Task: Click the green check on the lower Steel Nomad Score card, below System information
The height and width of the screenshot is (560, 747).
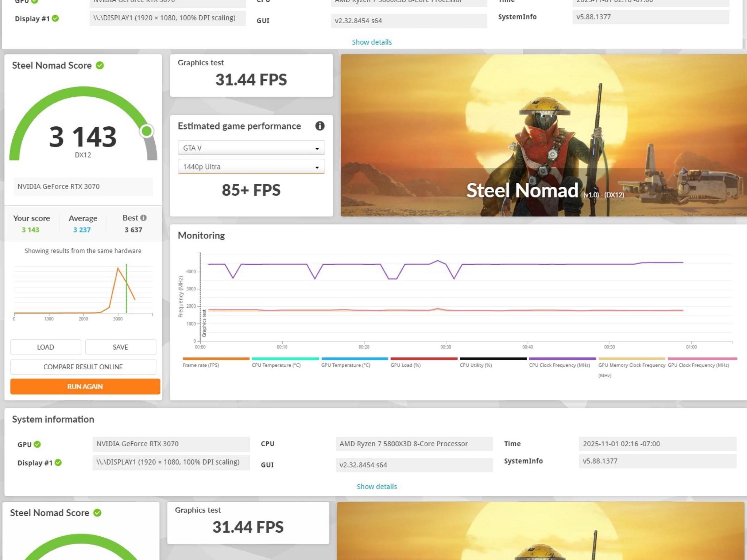Action: [97, 513]
